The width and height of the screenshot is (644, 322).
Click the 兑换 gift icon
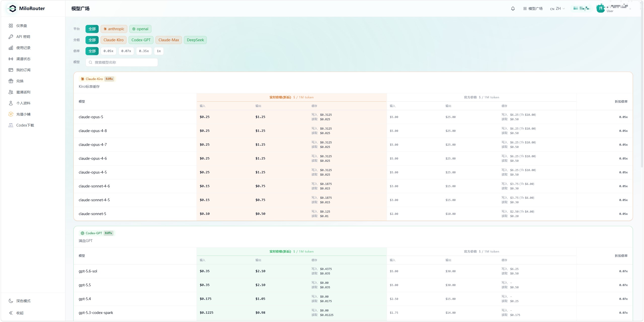click(x=11, y=81)
